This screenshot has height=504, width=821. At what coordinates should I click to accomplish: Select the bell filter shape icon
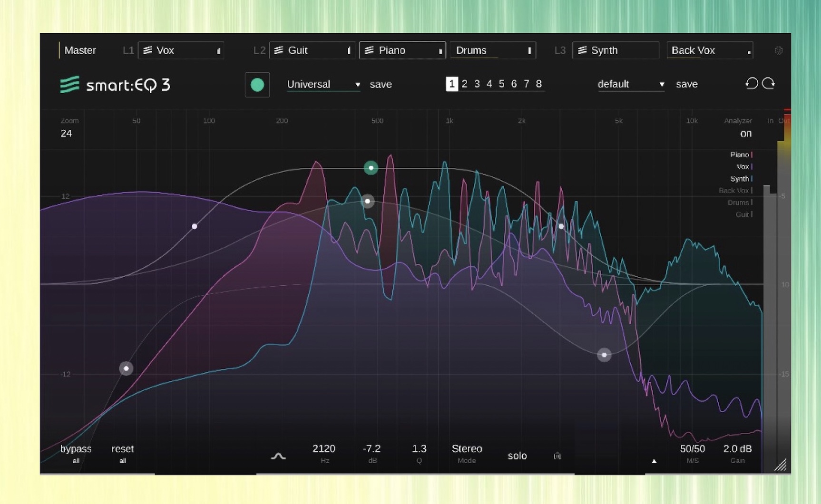coord(278,456)
